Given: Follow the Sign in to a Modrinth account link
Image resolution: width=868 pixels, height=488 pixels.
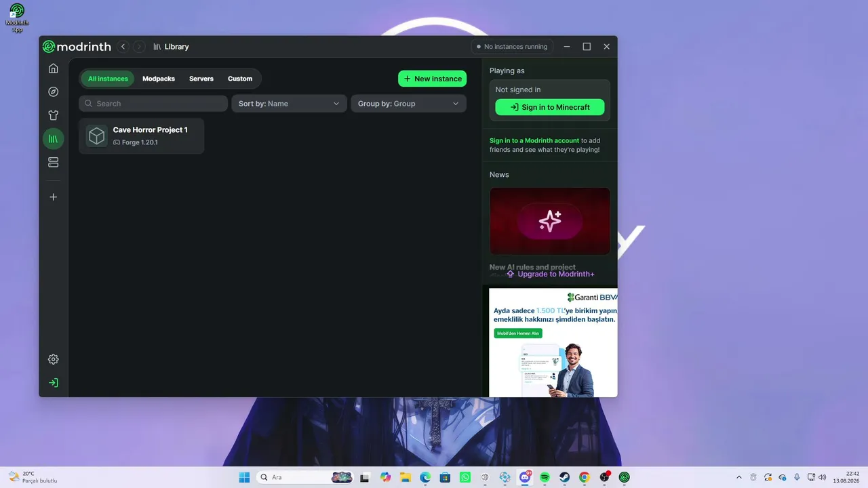Looking at the screenshot, I should pyautogui.click(x=534, y=140).
